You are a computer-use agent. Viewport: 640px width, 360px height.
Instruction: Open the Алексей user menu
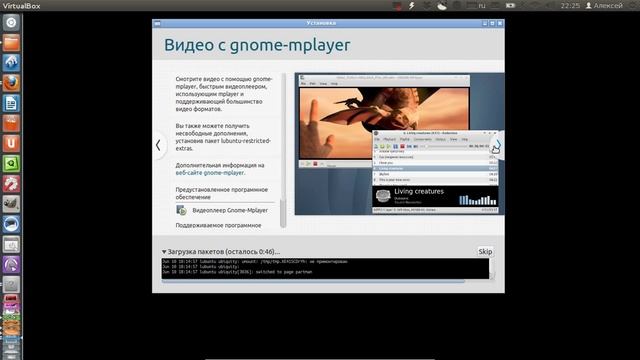(x=604, y=6)
